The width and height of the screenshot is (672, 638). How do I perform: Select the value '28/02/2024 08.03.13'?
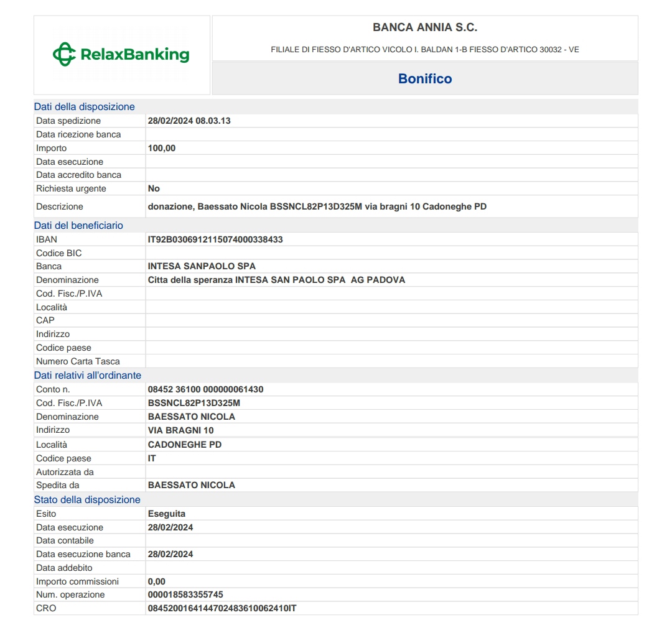pos(189,121)
